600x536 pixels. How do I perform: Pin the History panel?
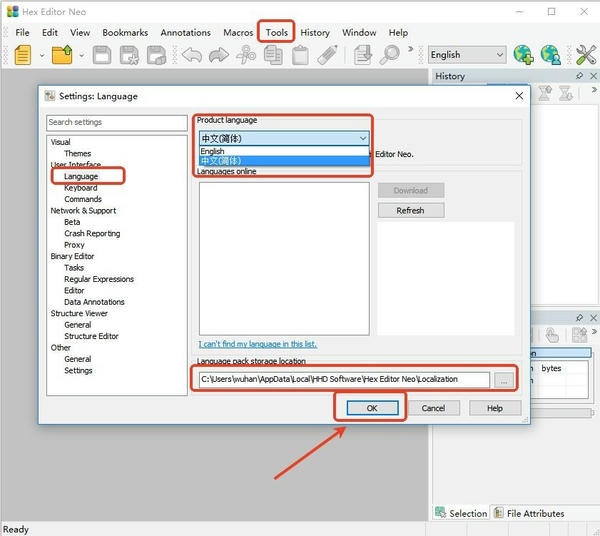click(579, 76)
